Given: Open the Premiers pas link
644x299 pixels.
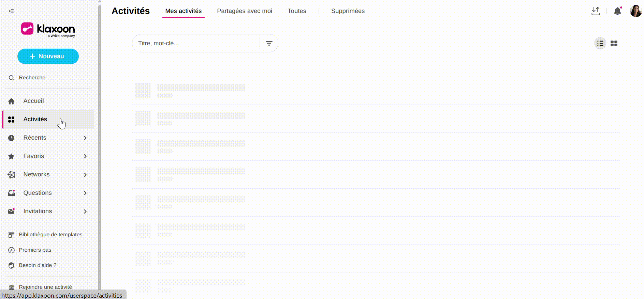Looking at the screenshot, I should (x=35, y=250).
